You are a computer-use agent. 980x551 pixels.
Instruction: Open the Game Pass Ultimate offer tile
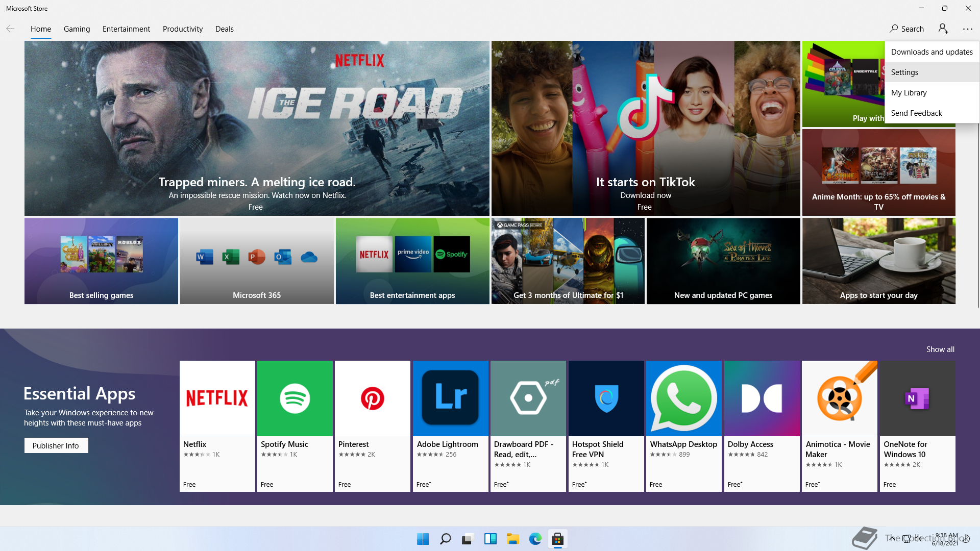pos(568,261)
